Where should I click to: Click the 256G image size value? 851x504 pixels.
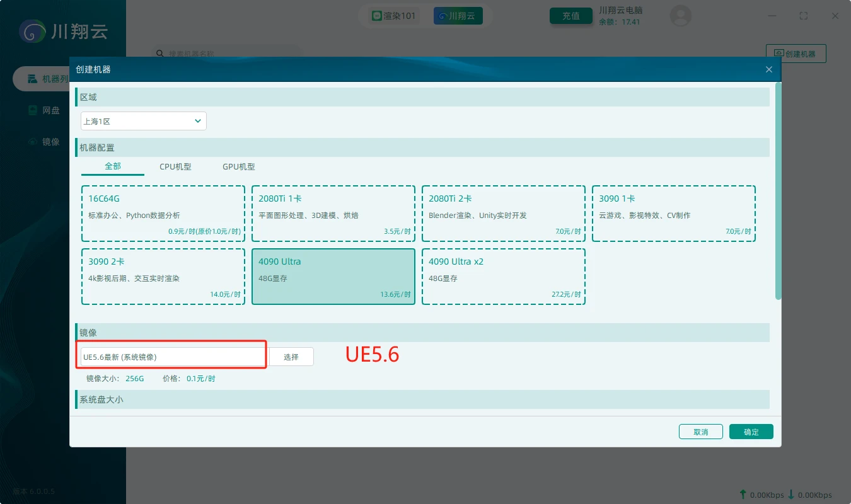[x=134, y=379]
